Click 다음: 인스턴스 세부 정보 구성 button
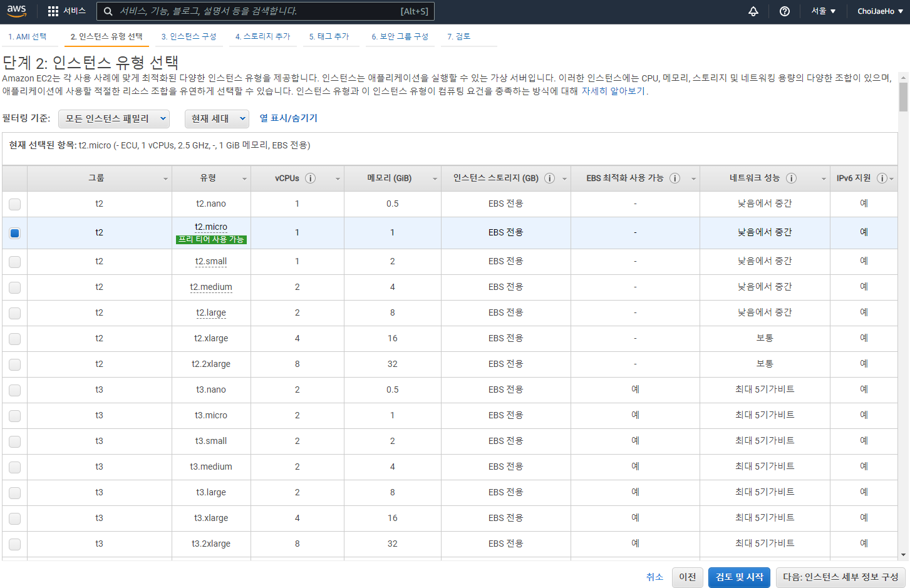Image resolution: width=910 pixels, height=588 pixels. click(840, 577)
